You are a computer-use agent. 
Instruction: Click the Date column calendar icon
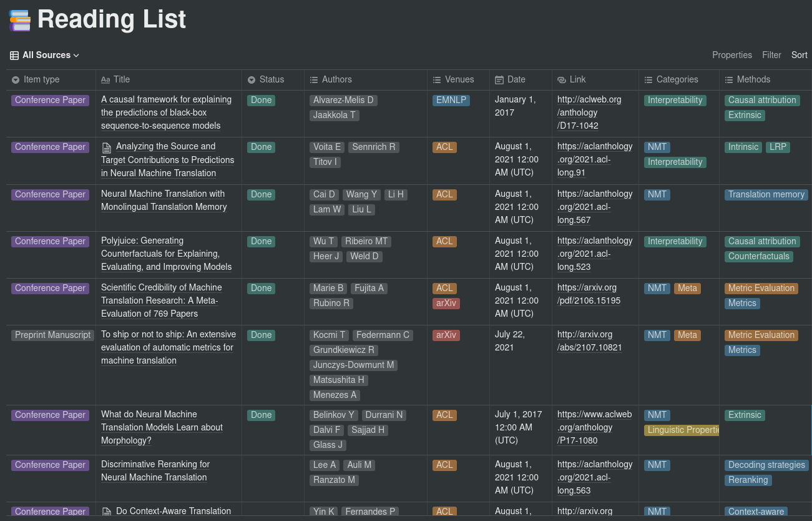pyautogui.click(x=499, y=80)
